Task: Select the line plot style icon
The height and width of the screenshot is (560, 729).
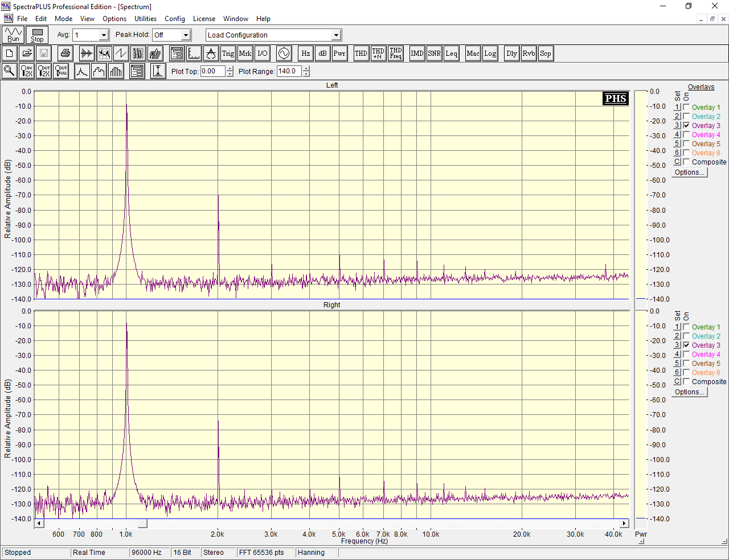Action: (x=82, y=71)
